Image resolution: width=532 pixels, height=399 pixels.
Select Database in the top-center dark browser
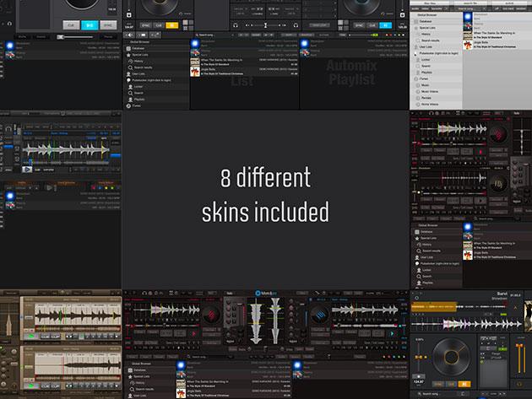pyautogui.click(x=156, y=48)
